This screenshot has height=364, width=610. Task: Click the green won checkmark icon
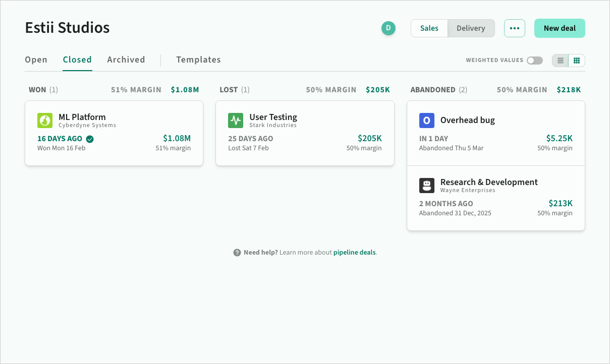point(90,139)
